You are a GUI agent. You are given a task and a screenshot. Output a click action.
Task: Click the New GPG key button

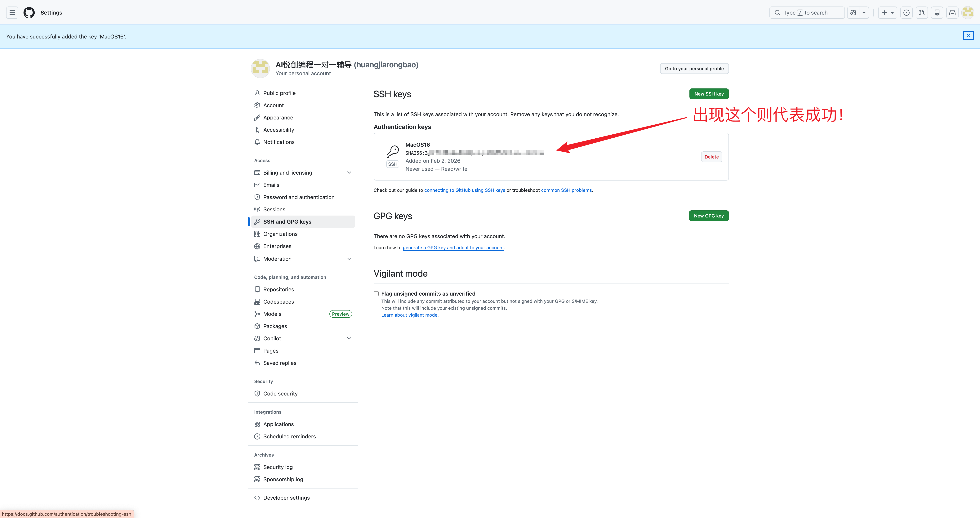coord(709,216)
